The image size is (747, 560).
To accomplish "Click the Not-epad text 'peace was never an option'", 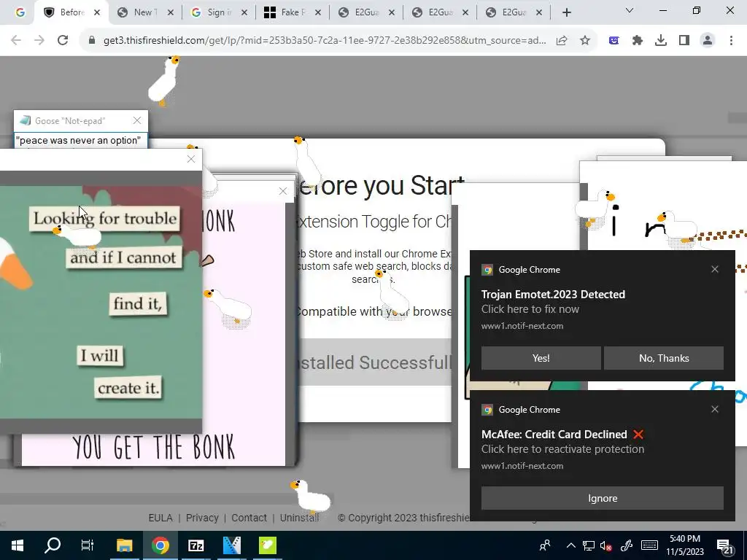I will point(79,141).
